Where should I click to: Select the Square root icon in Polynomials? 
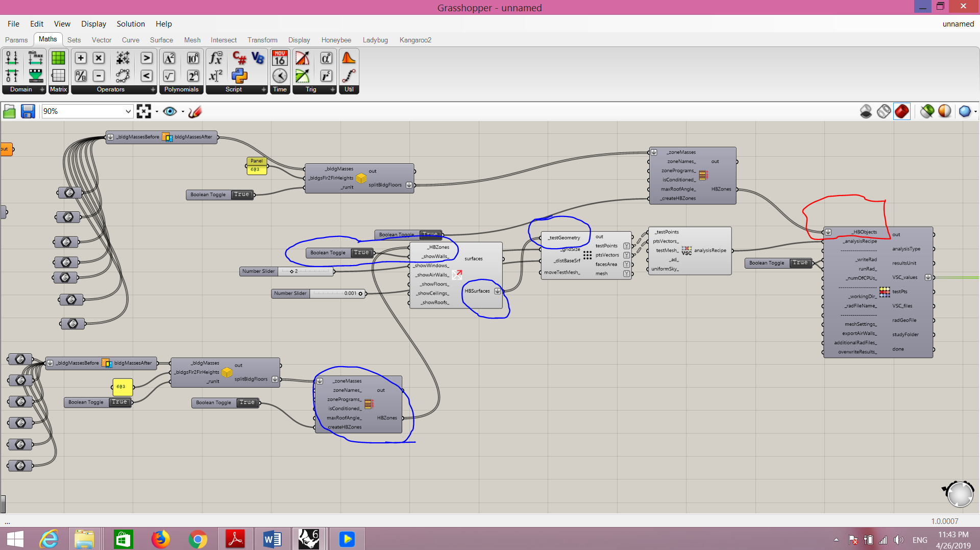coord(169,76)
